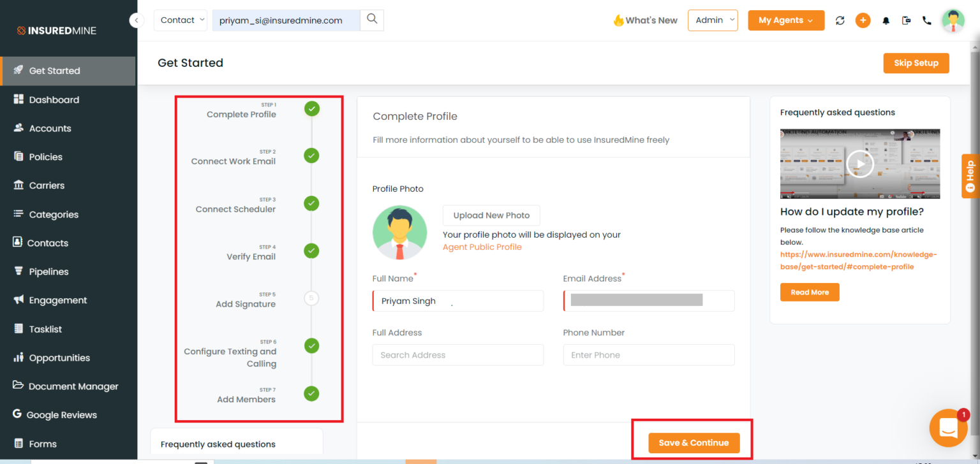Click the phone icon in the top bar

click(x=926, y=20)
